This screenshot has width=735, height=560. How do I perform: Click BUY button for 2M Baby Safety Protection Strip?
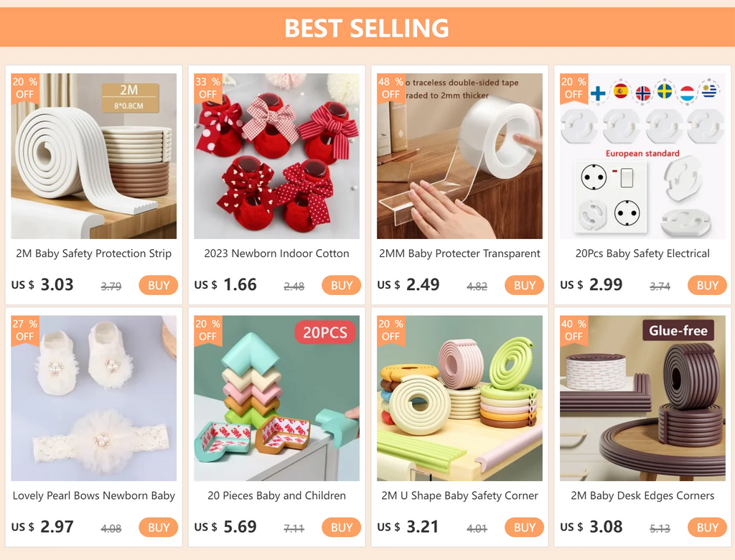[x=159, y=285]
